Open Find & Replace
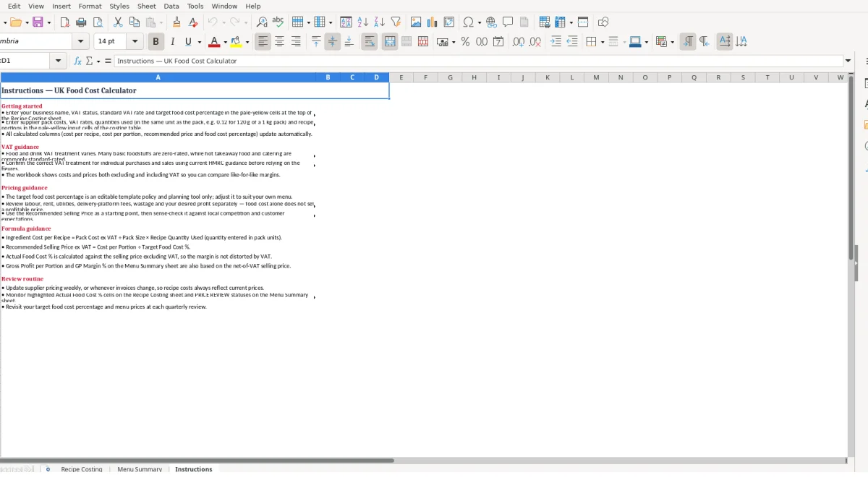 pyautogui.click(x=262, y=22)
